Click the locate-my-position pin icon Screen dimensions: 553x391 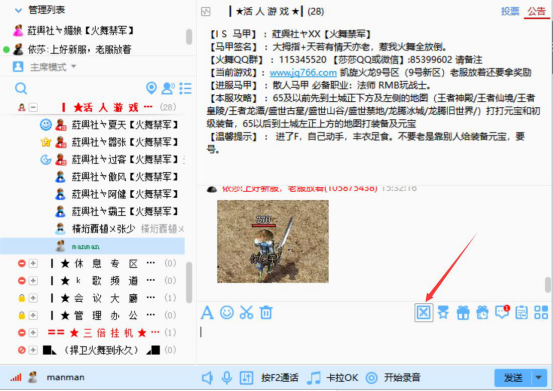151,88
